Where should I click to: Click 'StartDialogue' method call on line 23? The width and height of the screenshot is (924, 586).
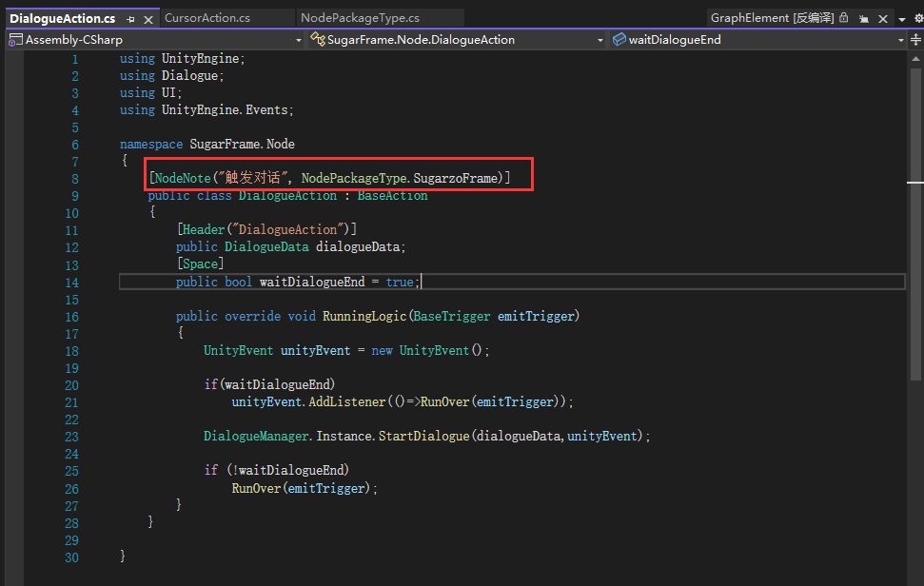coord(423,436)
